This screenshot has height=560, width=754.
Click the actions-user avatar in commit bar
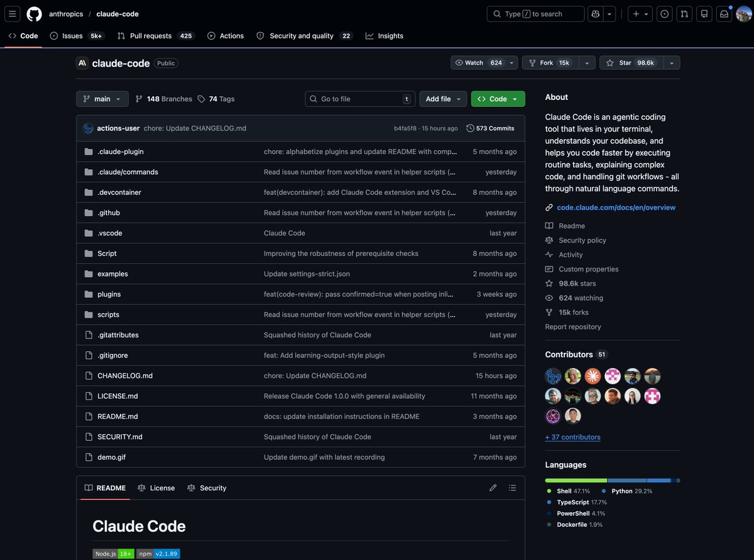pos(88,128)
